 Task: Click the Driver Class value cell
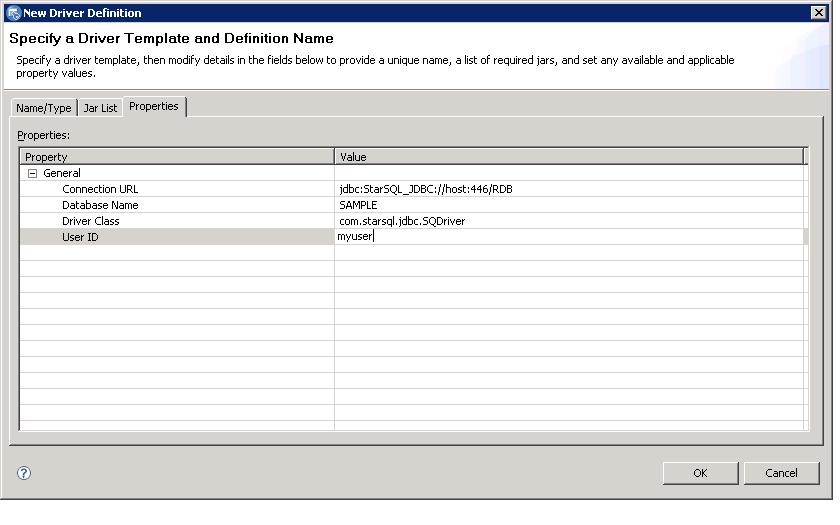pyautogui.click(x=569, y=221)
